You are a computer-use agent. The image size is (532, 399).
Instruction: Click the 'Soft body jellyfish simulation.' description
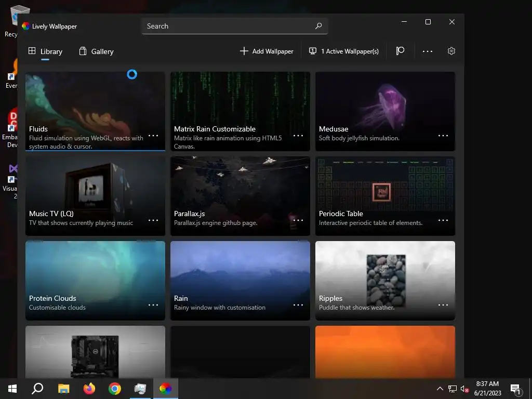pos(359,138)
